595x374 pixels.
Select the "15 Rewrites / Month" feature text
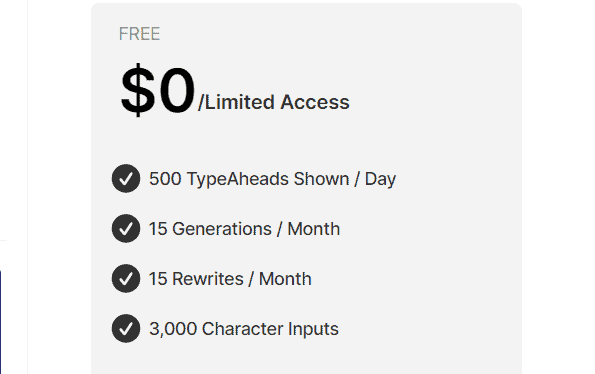pos(230,279)
